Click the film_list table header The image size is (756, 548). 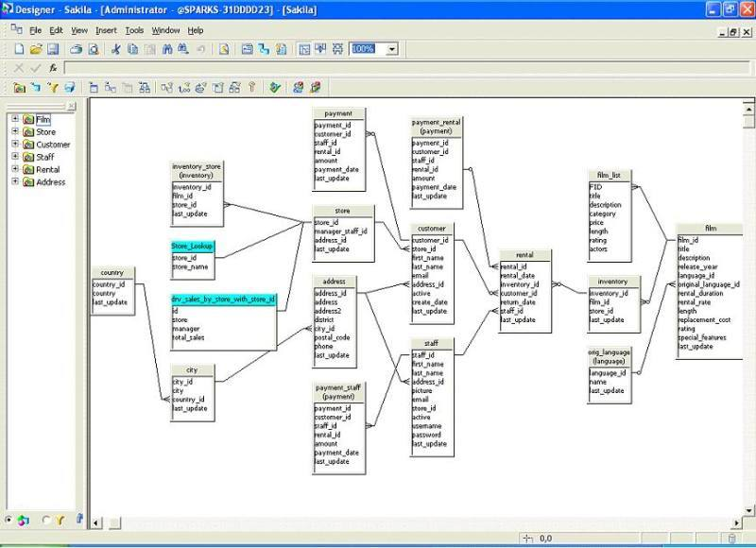[x=609, y=175]
